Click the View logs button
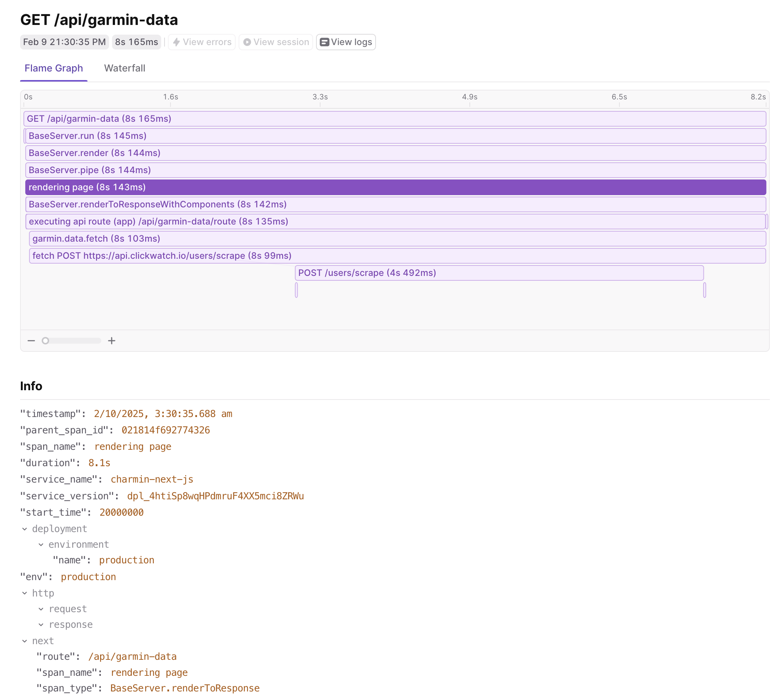The image size is (778, 700). [x=346, y=42]
